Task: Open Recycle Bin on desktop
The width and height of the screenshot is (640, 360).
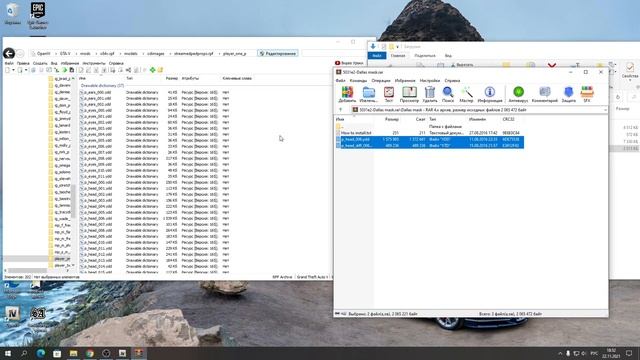Action: (x=12, y=13)
